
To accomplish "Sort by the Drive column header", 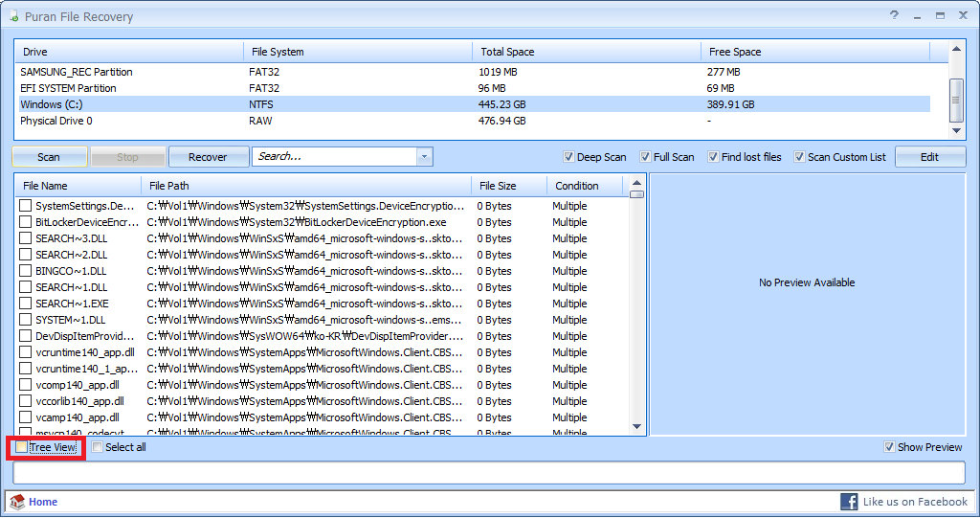I will (130, 52).
